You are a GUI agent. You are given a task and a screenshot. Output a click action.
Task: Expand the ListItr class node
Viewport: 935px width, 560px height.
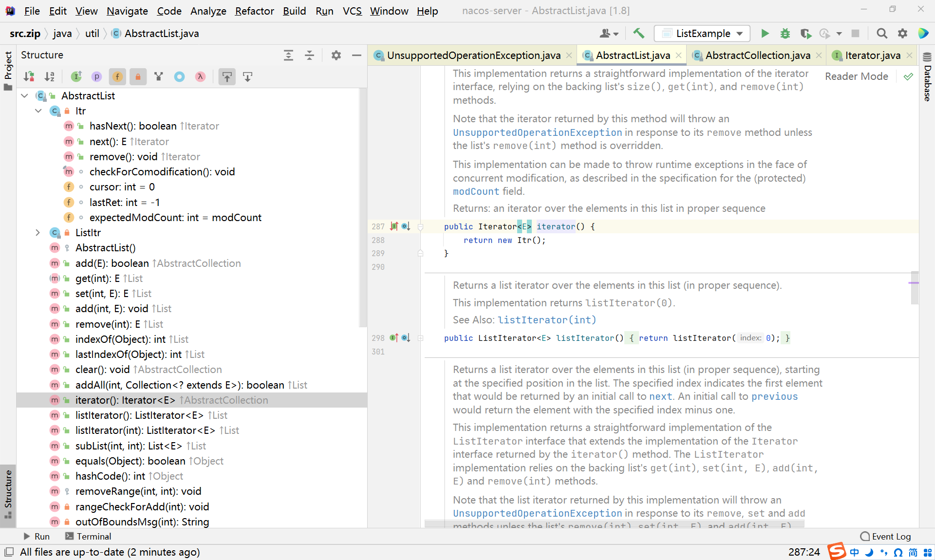[x=37, y=233]
